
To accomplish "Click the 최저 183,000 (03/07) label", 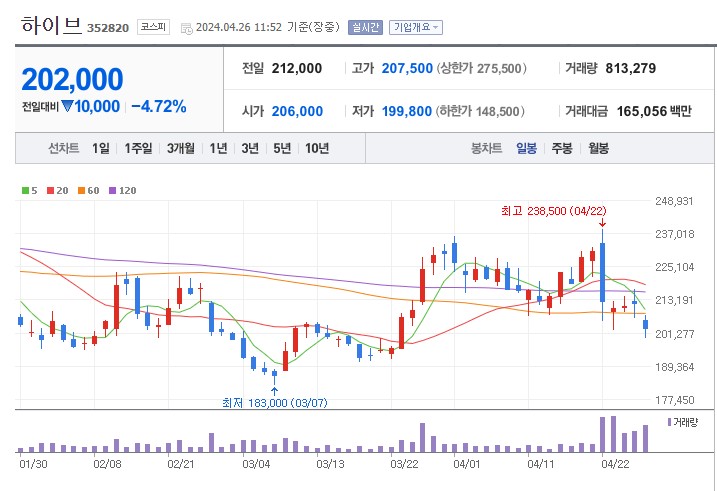I will tap(275, 403).
